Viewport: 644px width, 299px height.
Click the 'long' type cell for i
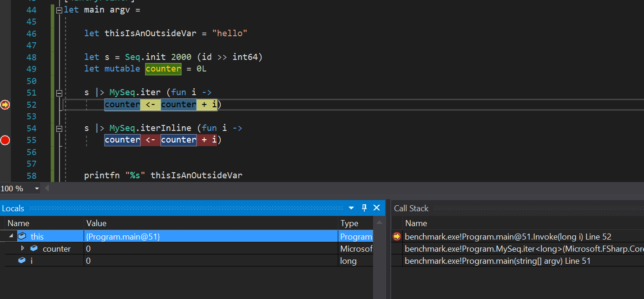(x=355, y=261)
